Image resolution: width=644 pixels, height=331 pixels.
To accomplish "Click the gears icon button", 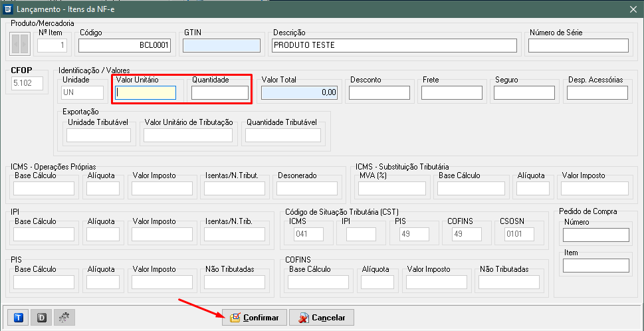I will point(64,318).
